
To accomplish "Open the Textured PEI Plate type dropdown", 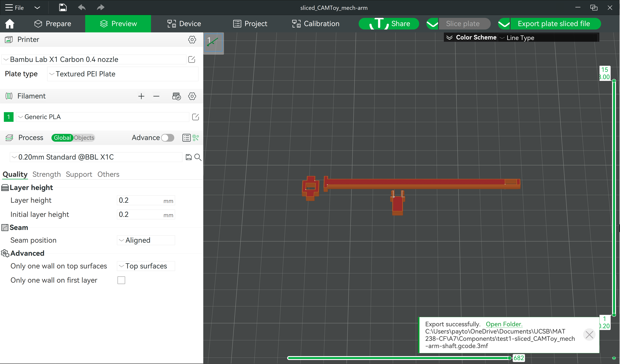I will point(123,74).
